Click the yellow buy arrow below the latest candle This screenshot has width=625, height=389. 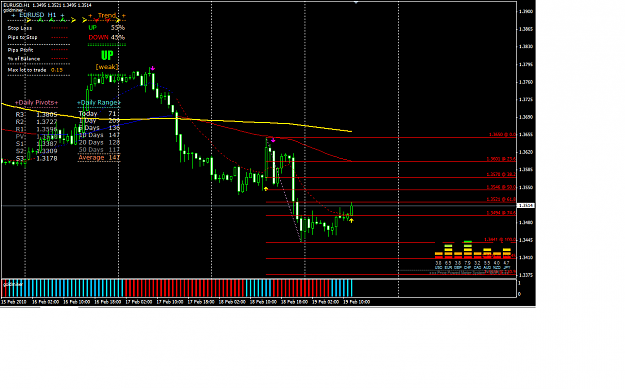click(351, 220)
